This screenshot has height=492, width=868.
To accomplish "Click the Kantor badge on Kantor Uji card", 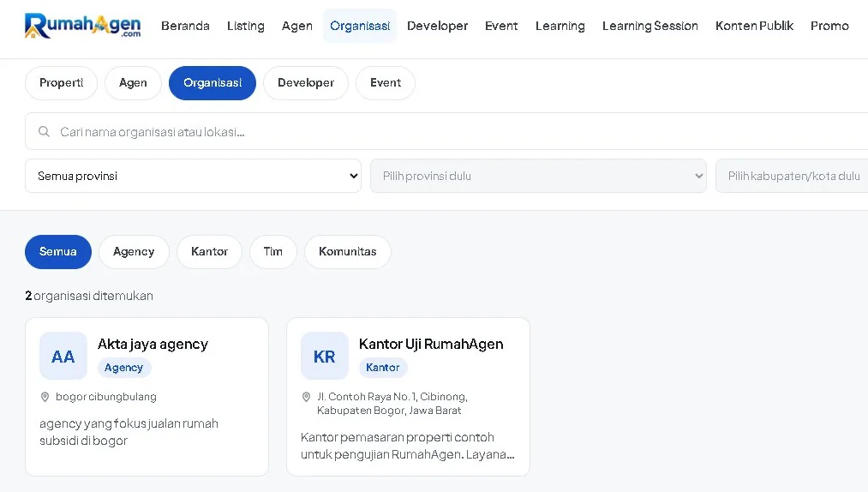I will [382, 368].
